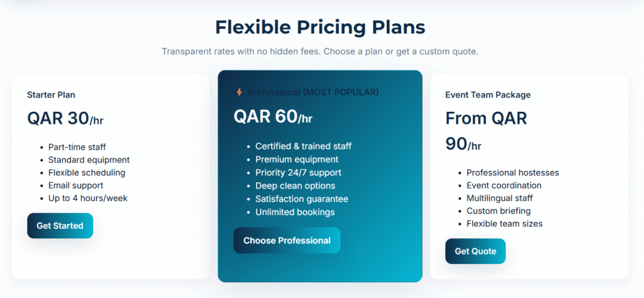Click the QAR 60/hr price

coord(273,117)
